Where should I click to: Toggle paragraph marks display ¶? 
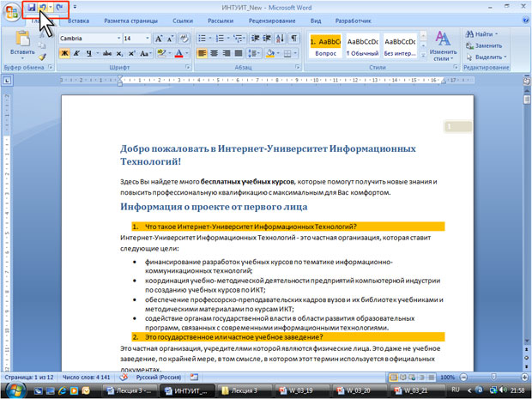[294, 39]
